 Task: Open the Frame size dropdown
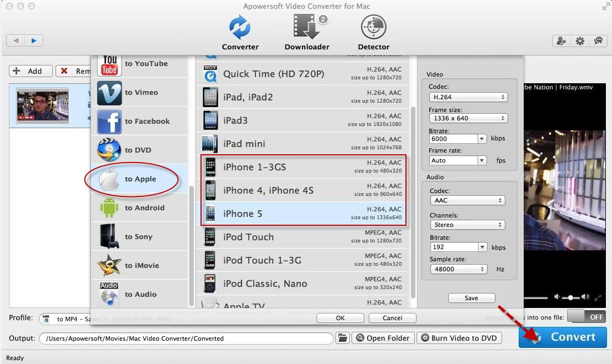tap(468, 118)
